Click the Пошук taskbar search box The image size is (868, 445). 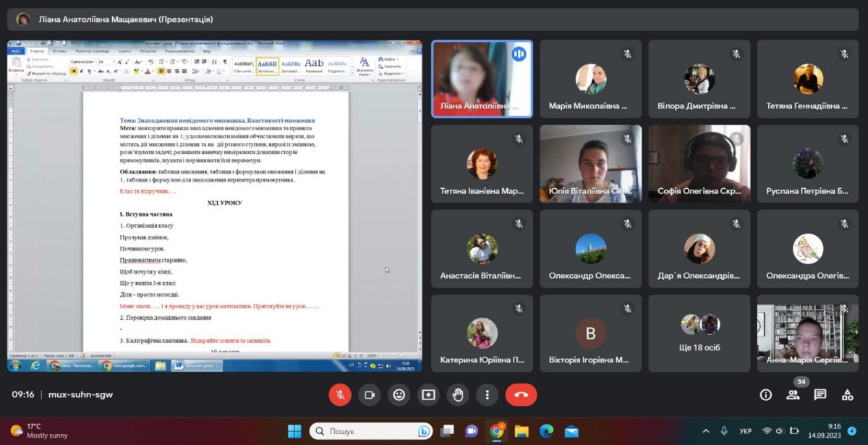coord(371,431)
